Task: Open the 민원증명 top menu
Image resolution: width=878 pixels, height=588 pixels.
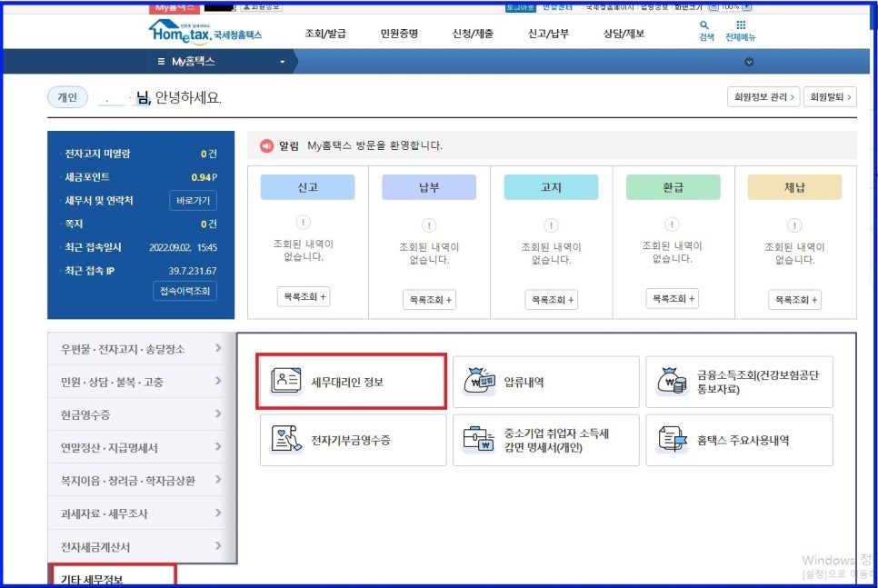Action: point(399,34)
